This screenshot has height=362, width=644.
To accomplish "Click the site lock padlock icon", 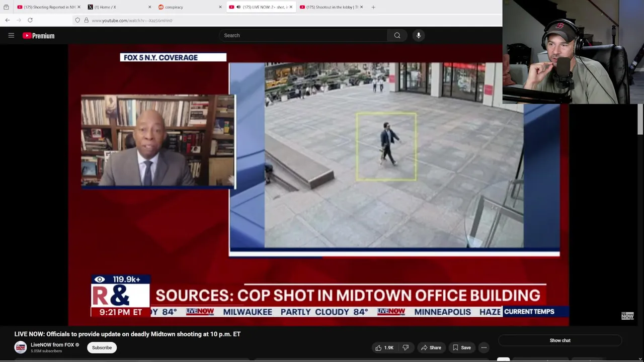I will pyautogui.click(x=86, y=20).
